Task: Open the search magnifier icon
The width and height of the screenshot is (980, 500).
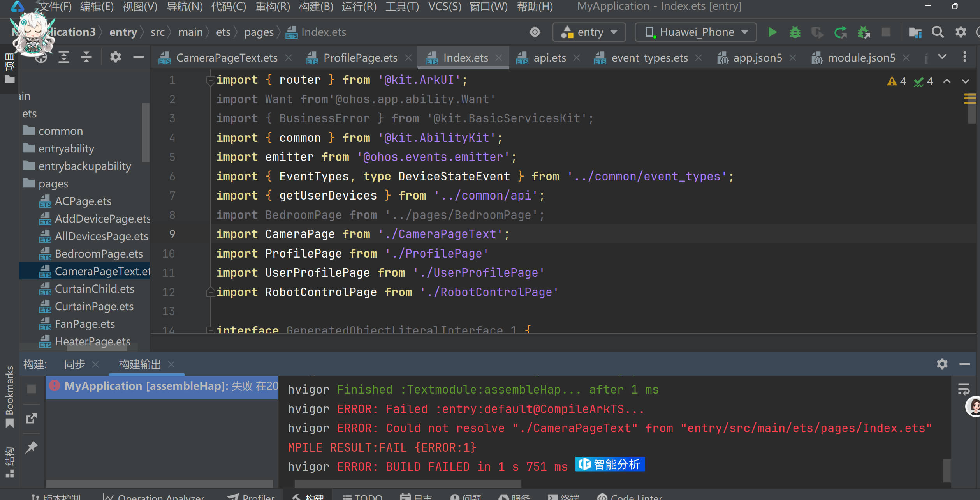Action: click(x=938, y=32)
